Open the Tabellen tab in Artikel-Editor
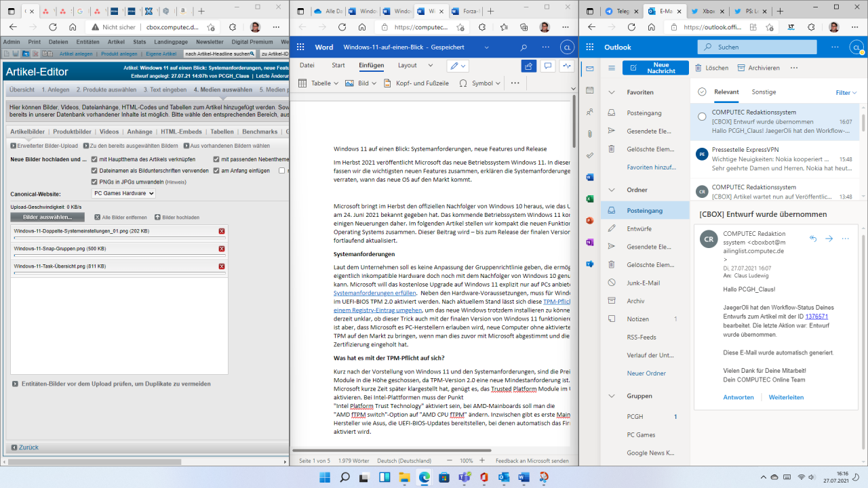868x488 pixels. pos(222,131)
